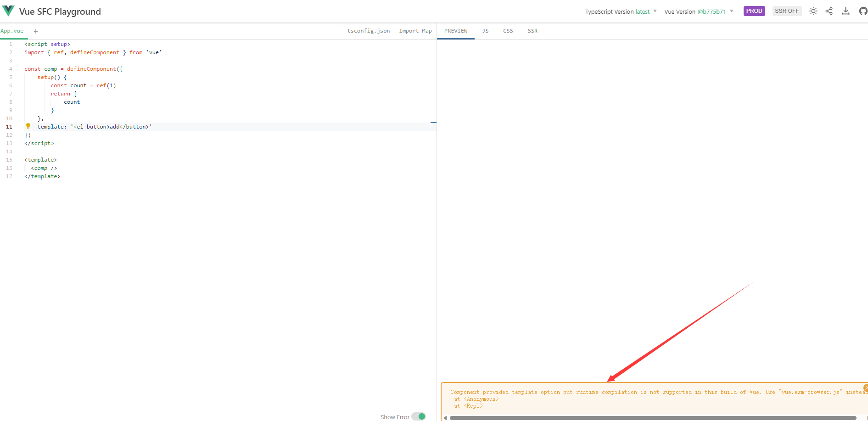Toggle the light/dark theme sun icon
The image size is (868, 421).
pyautogui.click(x=813, y=11)
